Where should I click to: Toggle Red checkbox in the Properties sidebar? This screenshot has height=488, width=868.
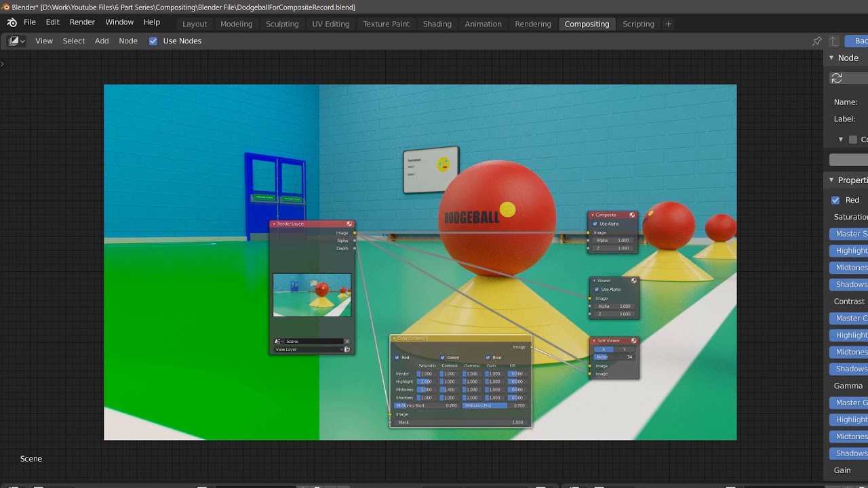tap(835, 200)
